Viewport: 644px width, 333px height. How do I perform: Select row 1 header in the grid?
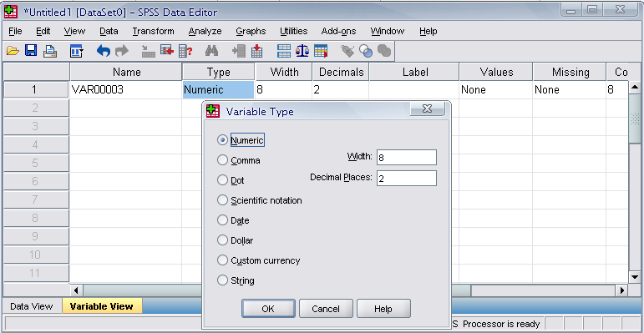(36, 90)
